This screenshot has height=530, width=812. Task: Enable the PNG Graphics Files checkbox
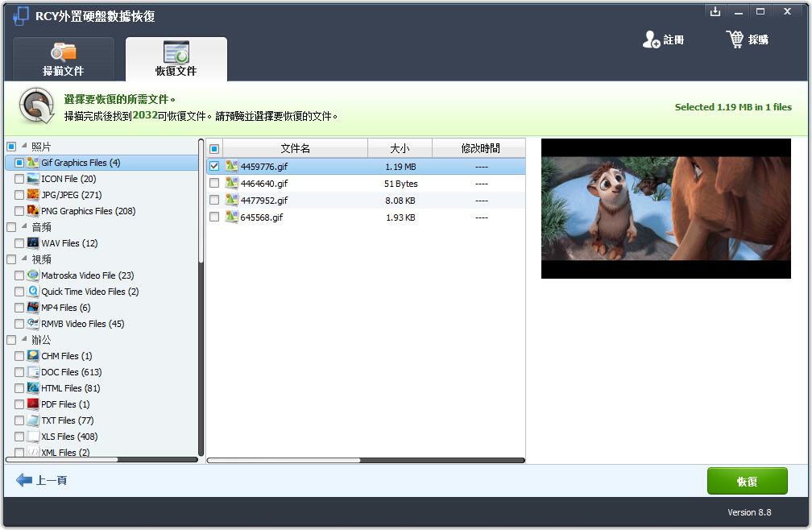click(19, 211)
